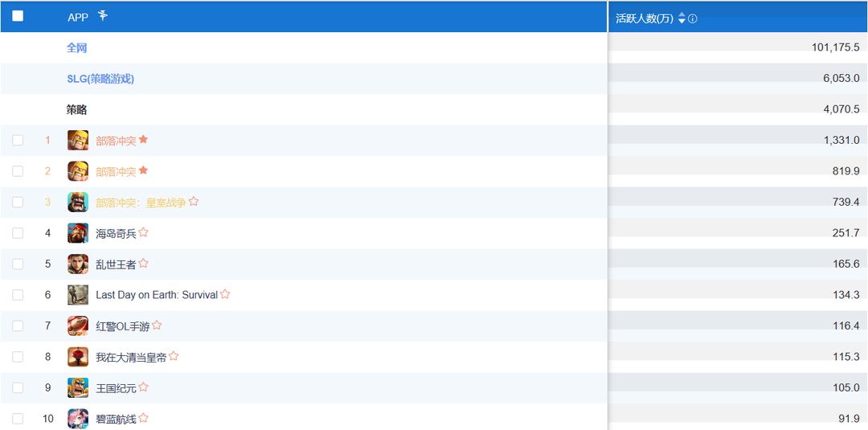
Task: Tick the 红警OL手游 checkbox
Action: click(x=18, y=326)
